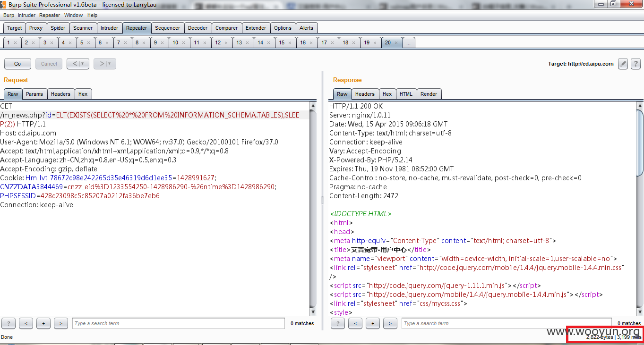644x345 pixels.
Task: Click the X-Powered-By: PHP/5.2.14 line
Action: (x=371, y=160)
